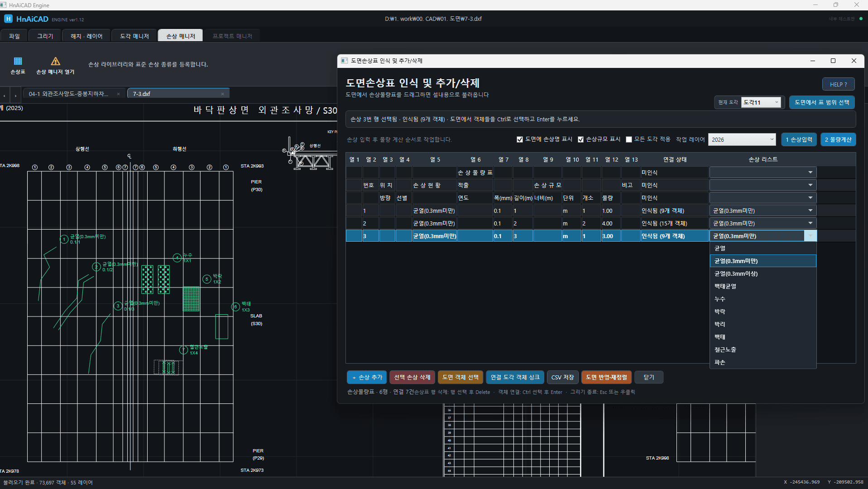Open the 도각 매니저 tab
This screenshot has width=868, height=489.
[134, 36]
